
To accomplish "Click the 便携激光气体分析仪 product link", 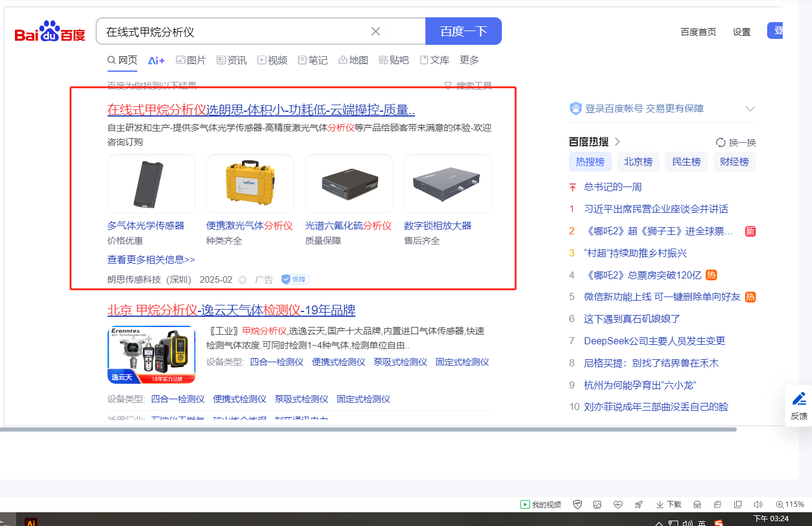I will coord(249,225).
